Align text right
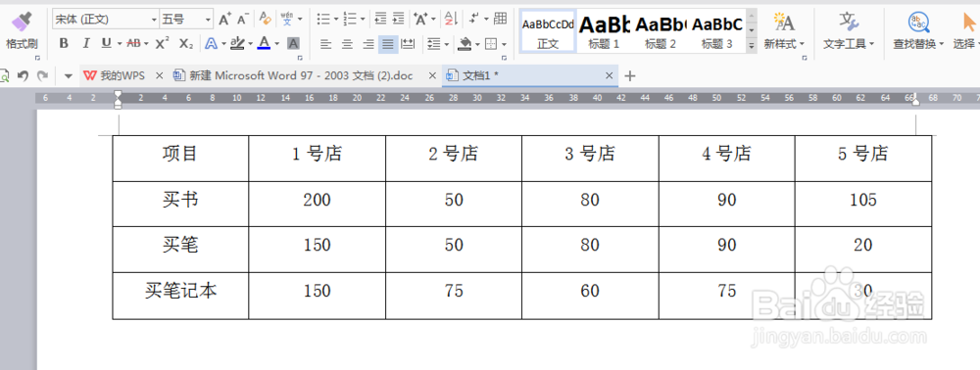 tap(368, 44)
